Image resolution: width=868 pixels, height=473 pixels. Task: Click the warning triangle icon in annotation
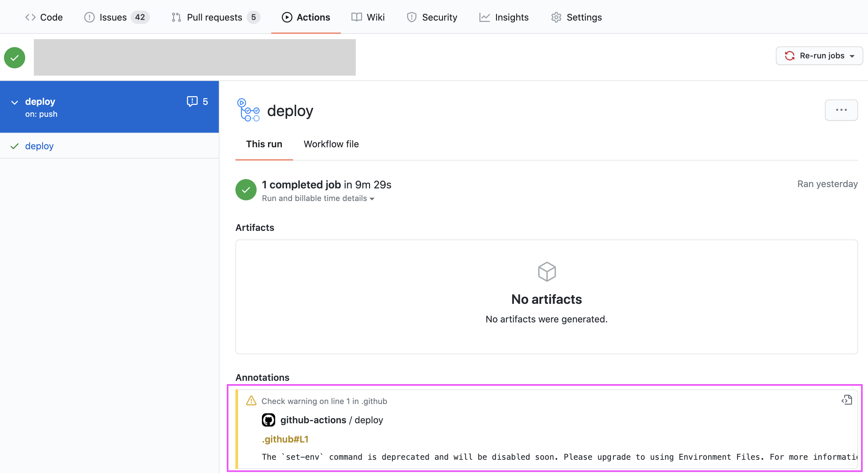251,401
